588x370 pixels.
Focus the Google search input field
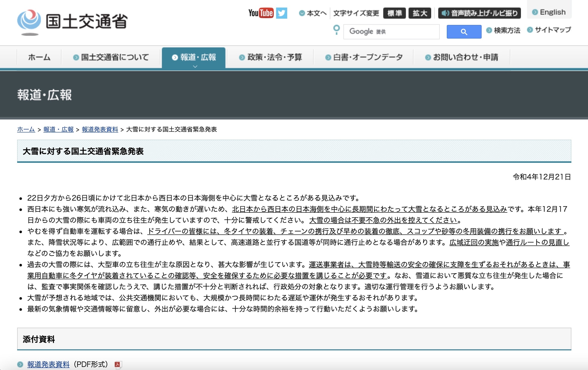pos(391,32)
